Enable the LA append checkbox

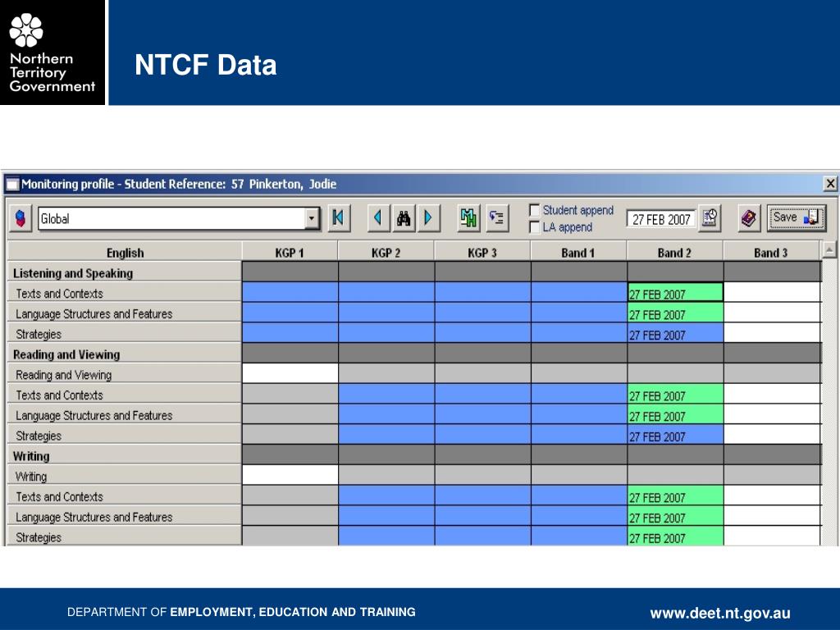[x=534, y=227]
